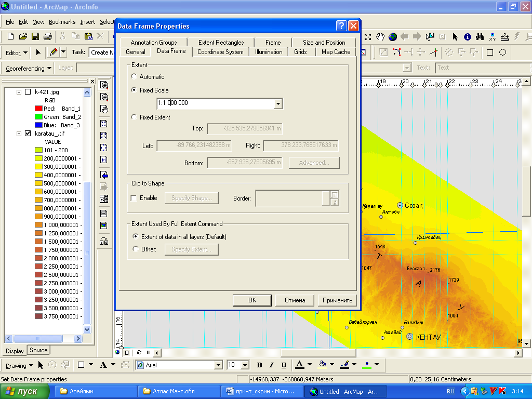Collapse the karatau_.tif layer tree node
This screenshot has height=399, width=532.
[19, 134]
